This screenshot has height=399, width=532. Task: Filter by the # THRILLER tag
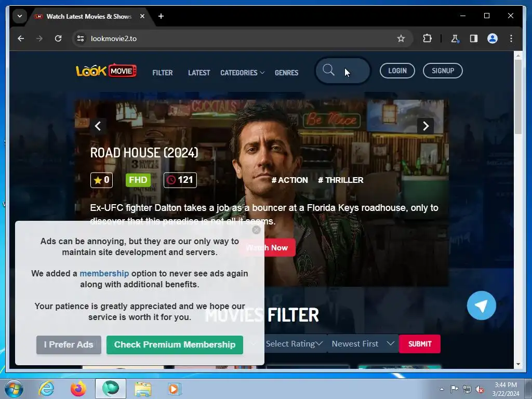pos(341,180)
